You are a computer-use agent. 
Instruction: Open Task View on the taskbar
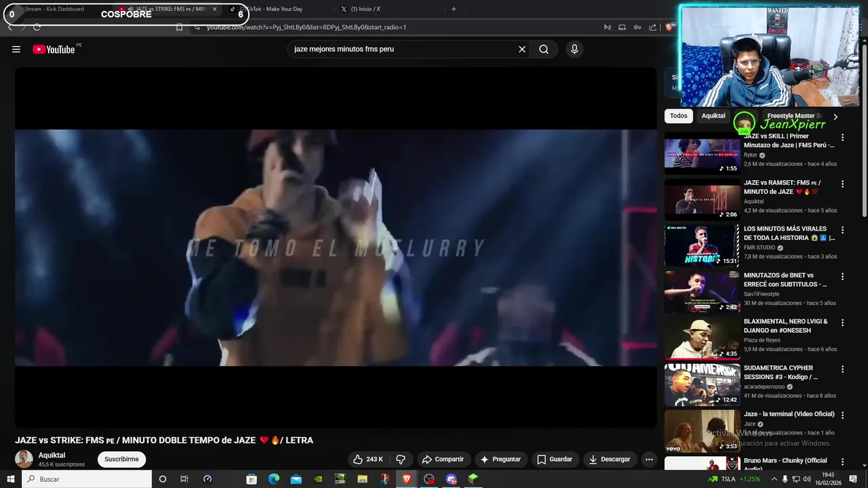pos(184,479)
